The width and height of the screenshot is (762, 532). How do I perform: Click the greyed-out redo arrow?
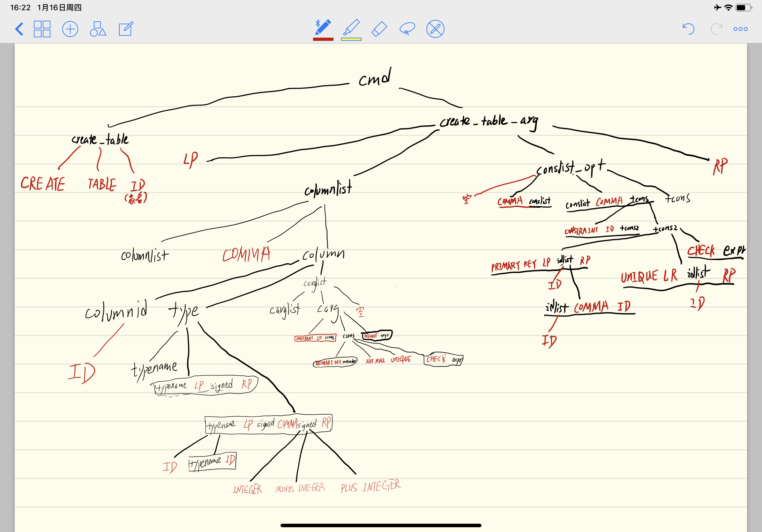point(716,29)
